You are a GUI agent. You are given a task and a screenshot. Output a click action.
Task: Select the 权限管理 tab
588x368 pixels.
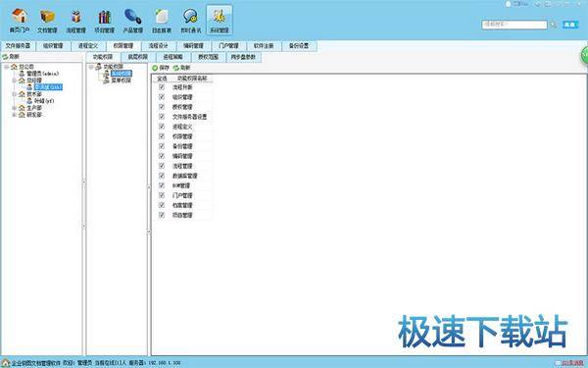pyautogui.click(x=123, y=46)
